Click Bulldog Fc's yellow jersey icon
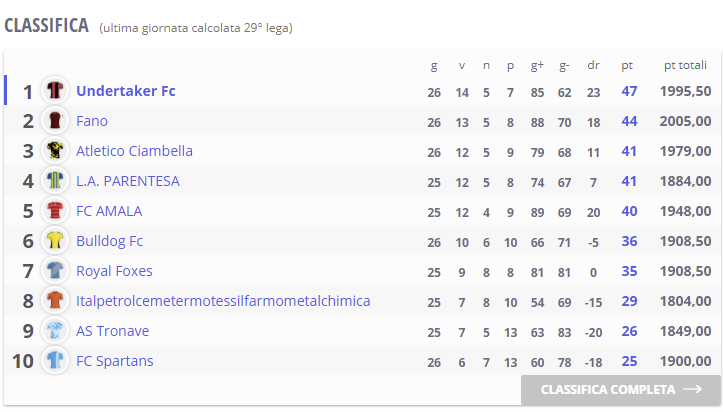This screenshot has height=412, width=723. (x=55, y=240)
